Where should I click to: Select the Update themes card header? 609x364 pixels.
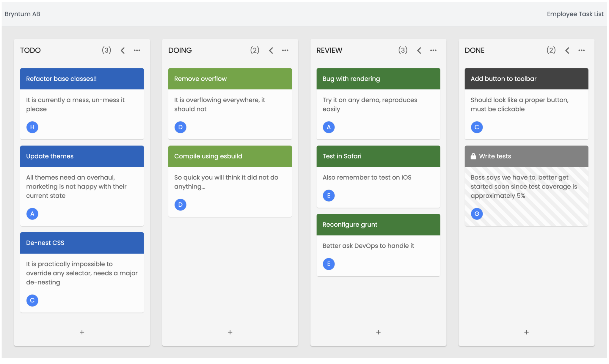pyautogui.click(x=82, y=156)
